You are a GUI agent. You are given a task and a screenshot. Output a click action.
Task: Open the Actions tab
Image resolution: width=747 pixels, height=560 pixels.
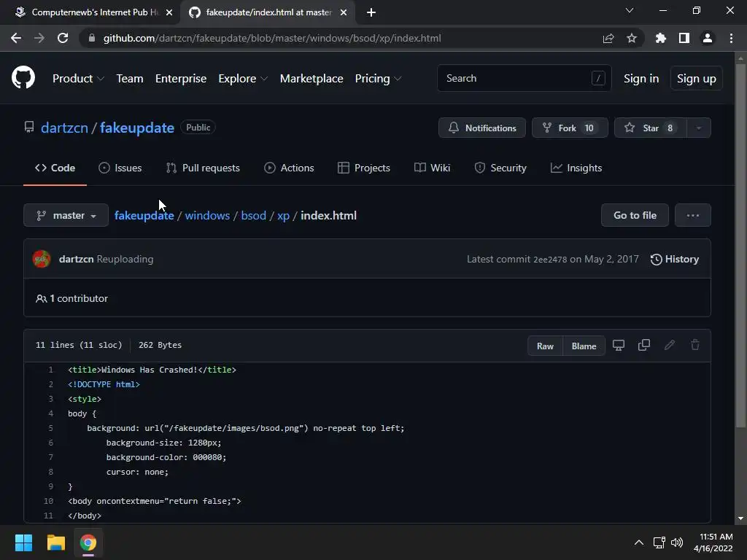tap(289, 168)
